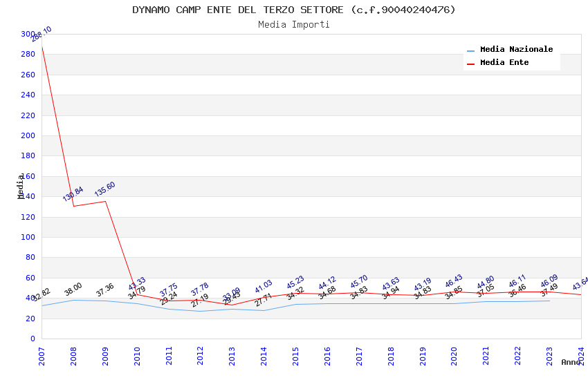Click the 135.60 data label
Image resolution: width=588 pixels, height=380 pixels.
(104, 189)
